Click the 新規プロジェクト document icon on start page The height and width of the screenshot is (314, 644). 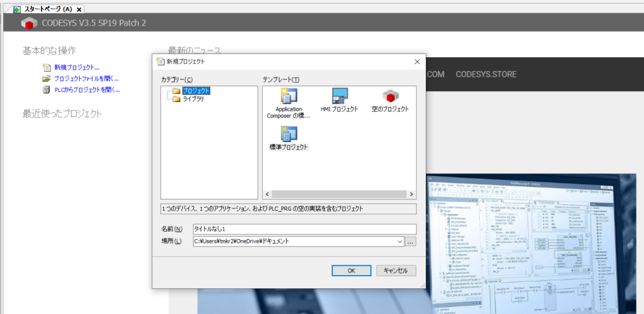coord(47,67)
